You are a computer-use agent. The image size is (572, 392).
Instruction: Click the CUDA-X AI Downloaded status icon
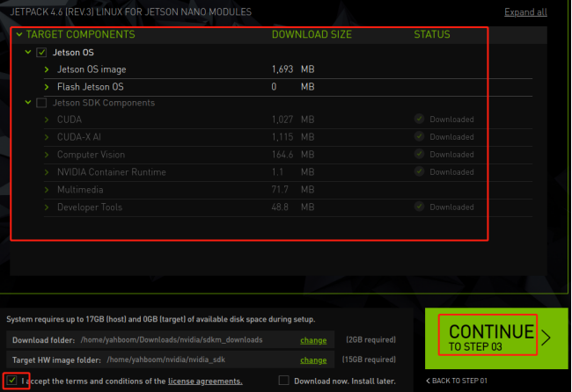[x=420, y=136]
